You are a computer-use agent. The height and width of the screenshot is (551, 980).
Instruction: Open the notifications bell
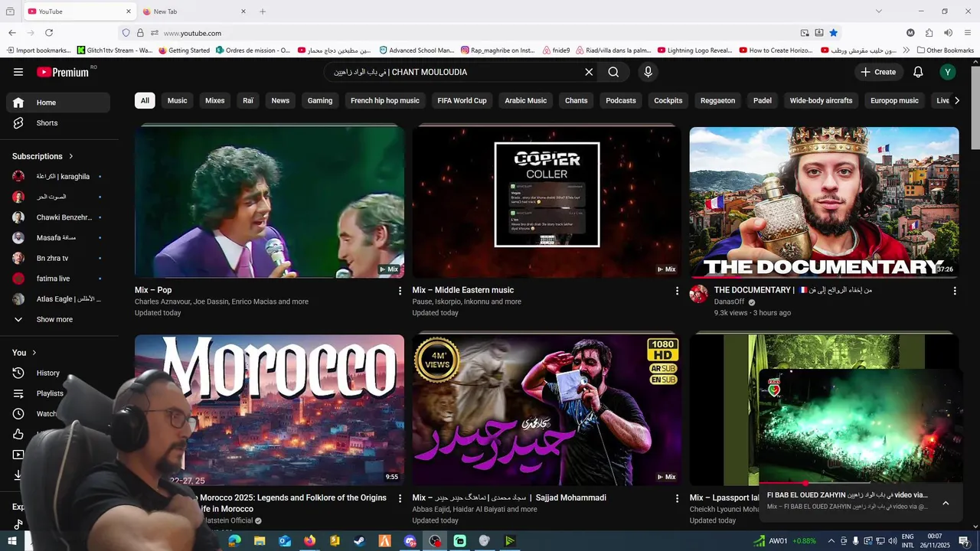[918, 72]
